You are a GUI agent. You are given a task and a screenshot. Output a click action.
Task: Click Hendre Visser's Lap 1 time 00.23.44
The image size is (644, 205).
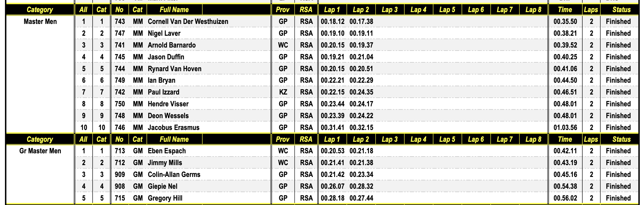point(332,104)
